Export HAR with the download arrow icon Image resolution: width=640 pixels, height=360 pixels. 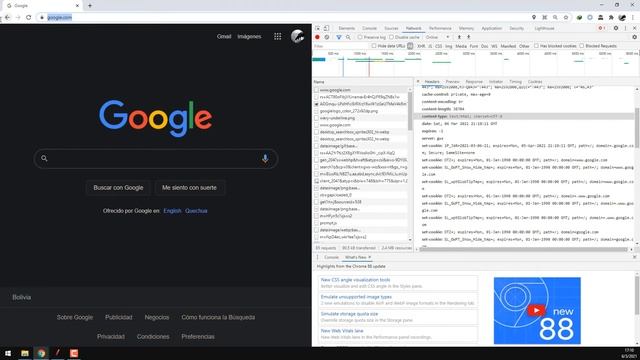coord(469,37)
